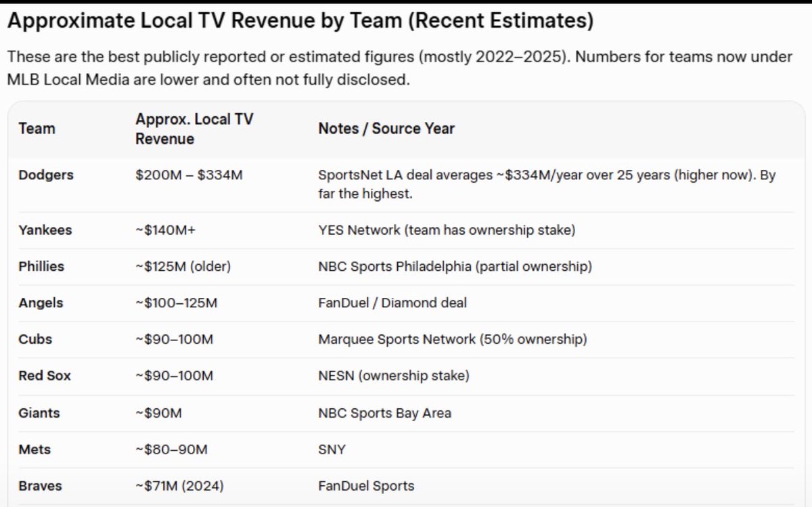Click the 'Approx. Local TV Revenue' column header

(194, 129)
